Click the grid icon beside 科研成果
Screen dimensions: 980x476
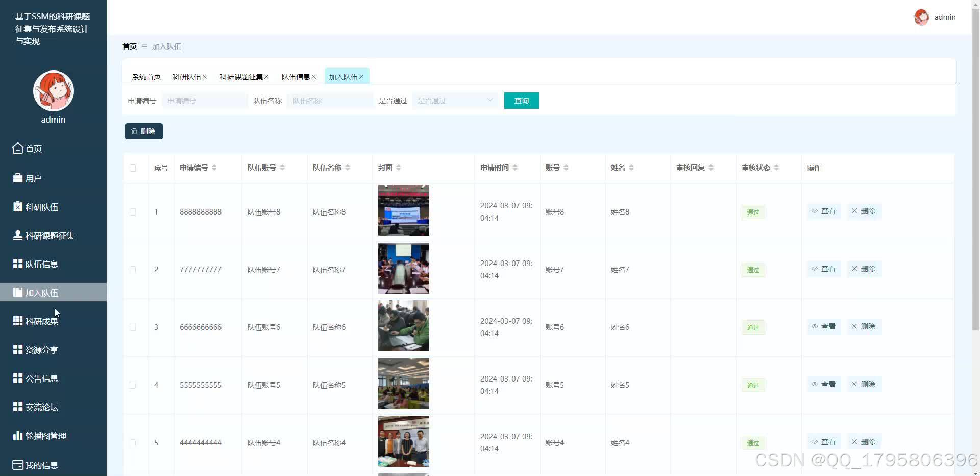18,321
